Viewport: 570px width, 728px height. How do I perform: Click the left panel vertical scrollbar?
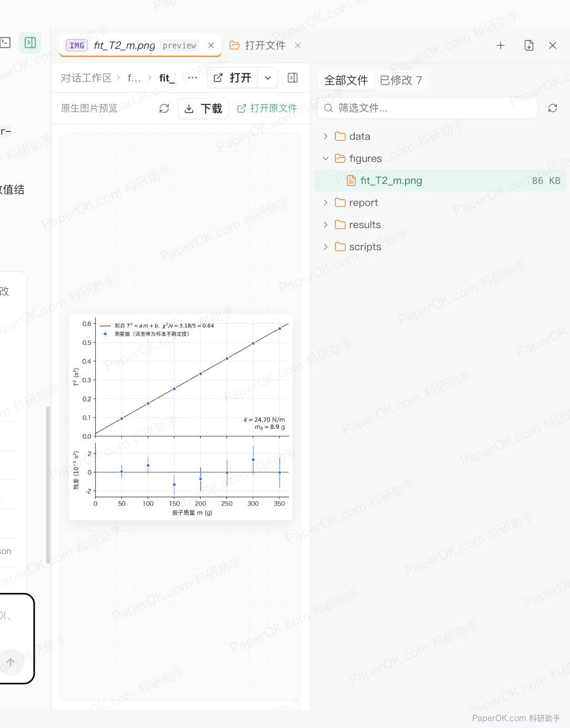(48, 485)
